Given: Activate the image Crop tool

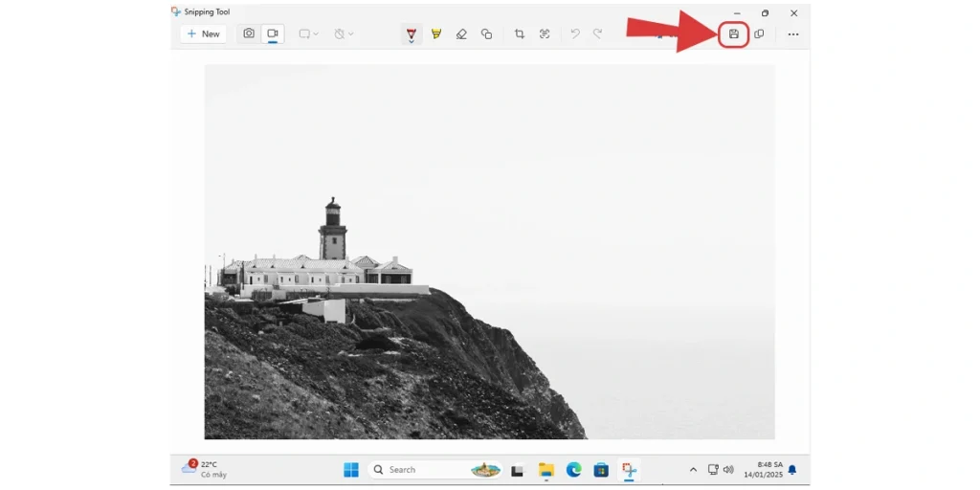Looking at the screenshot, I should coord(520,34).
